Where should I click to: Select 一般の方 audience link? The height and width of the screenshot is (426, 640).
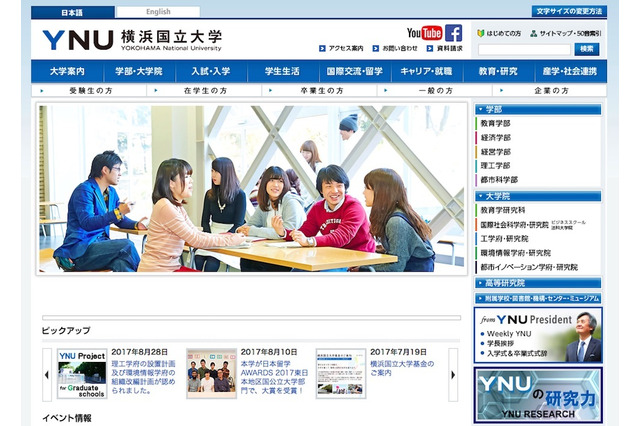point(434,91)
